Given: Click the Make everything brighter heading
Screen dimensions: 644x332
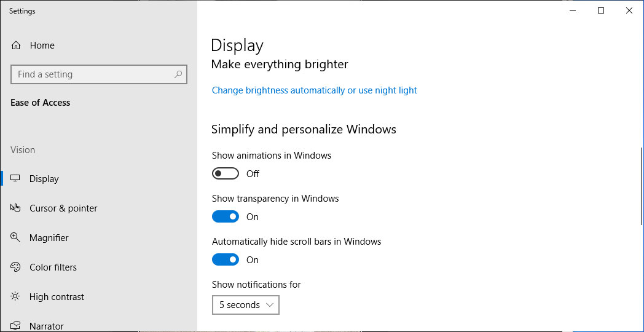Looking at the screenshot, I should pos(279,64).
